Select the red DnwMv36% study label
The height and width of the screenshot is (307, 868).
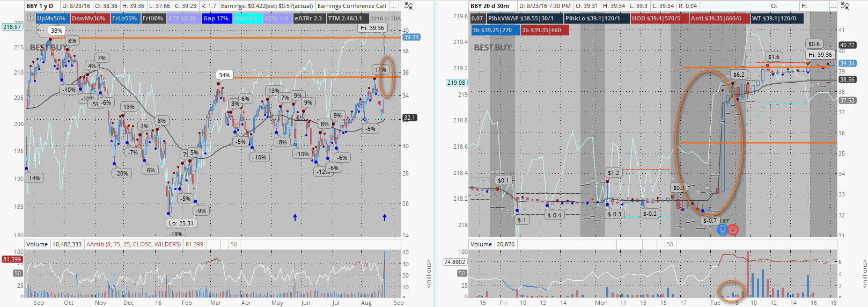point(89,18)
